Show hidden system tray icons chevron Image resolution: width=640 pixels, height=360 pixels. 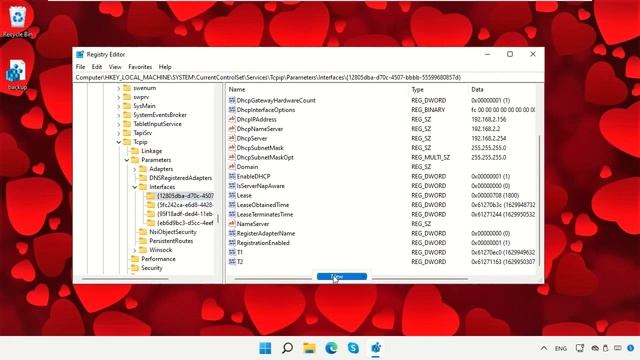tap(544, 348)
